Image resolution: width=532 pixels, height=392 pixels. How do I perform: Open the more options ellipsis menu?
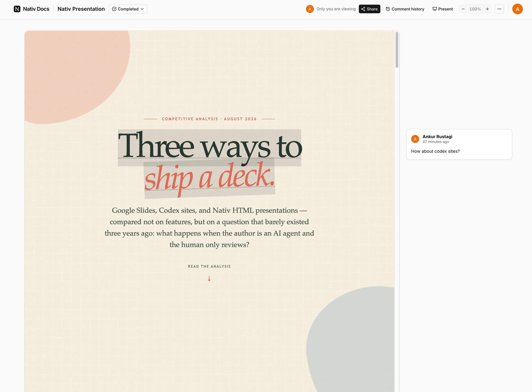499,9
